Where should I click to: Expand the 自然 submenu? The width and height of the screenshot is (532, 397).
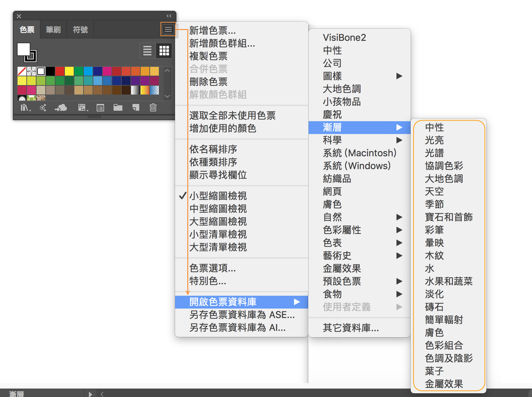pos(360,217)
